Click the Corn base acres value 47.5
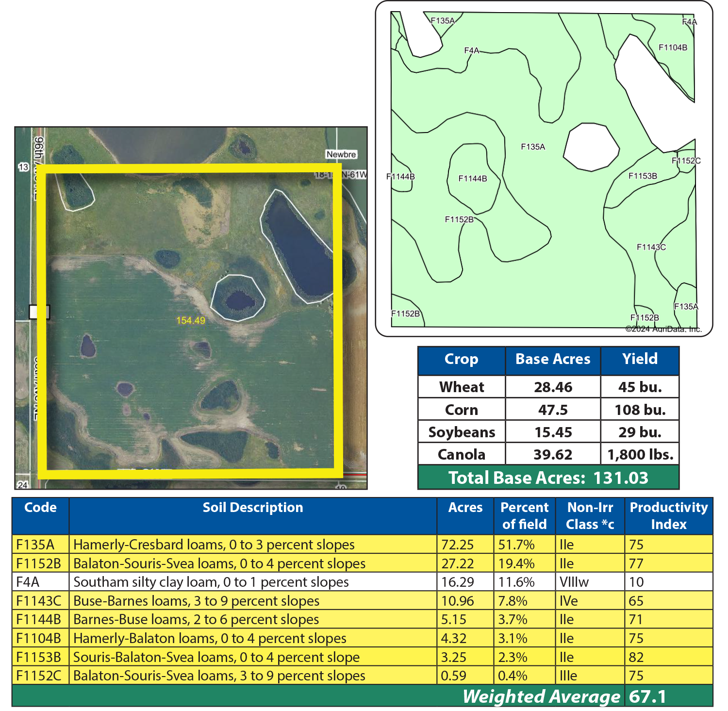 tap(553, 410)
